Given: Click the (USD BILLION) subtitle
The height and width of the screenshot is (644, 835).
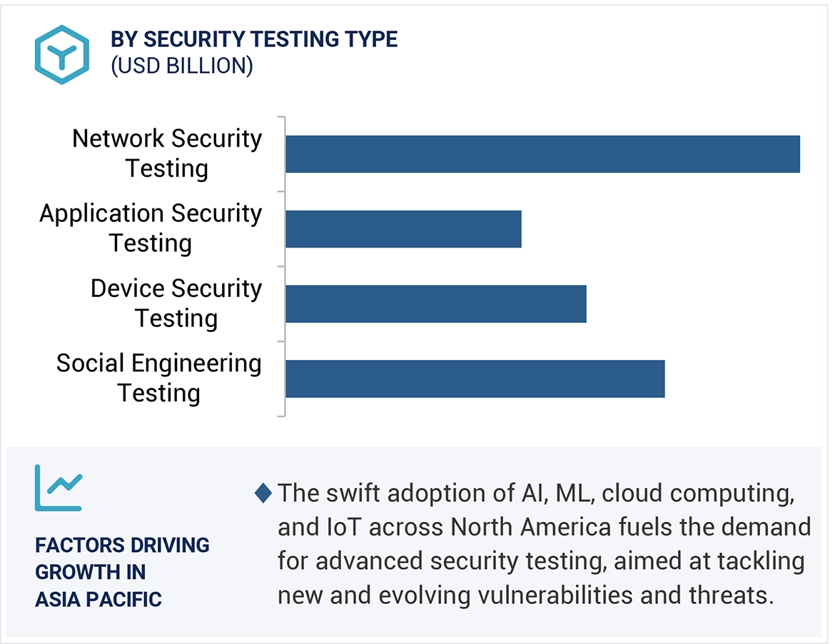Looking at the screenshot, I should click(x=181, y=66).
